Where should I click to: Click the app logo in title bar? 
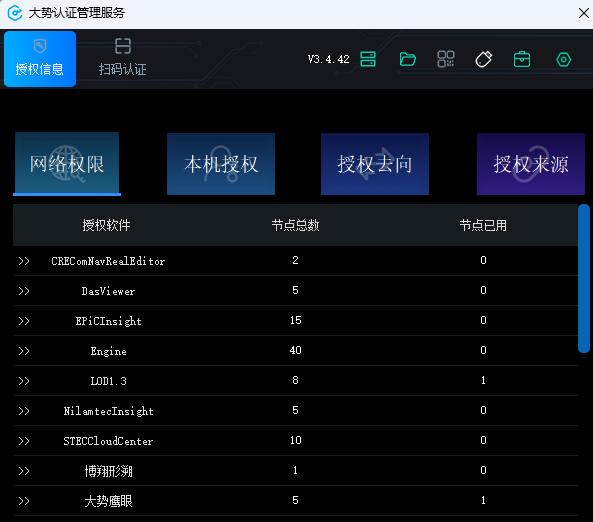pos(15,13)
